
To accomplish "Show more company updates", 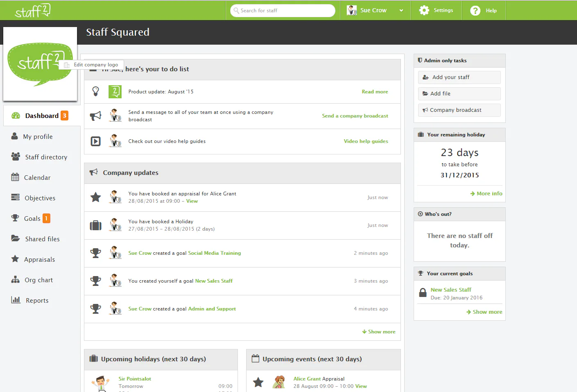I will pyautogui.click(x=378, y=332).
